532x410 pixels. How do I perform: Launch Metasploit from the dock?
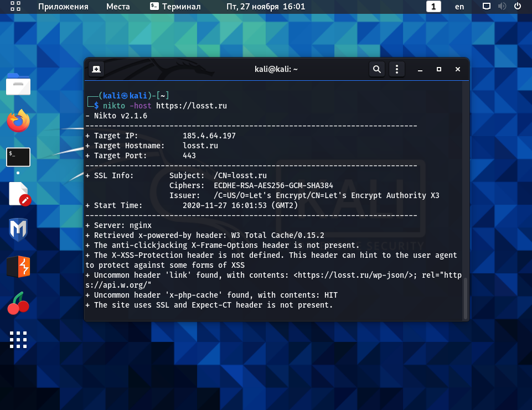click(18, 230)
